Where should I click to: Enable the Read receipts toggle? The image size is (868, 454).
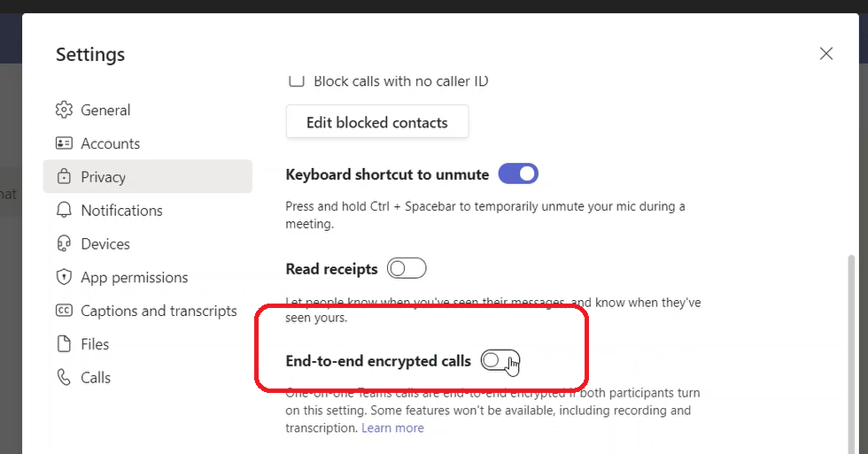[407, 268]
